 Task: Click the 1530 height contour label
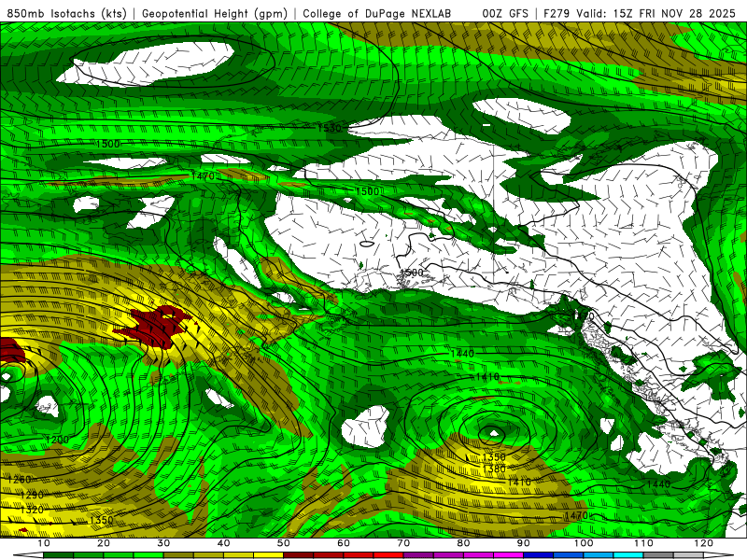[x=330, y=128]
